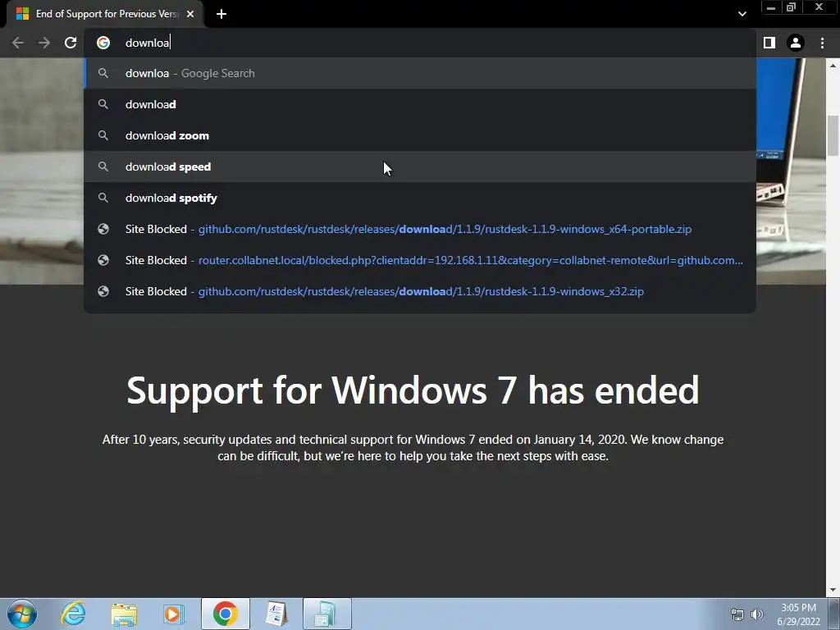Click the search icon next to 'download spotify'
Viewport: 840px width, 630px height.
103,198
